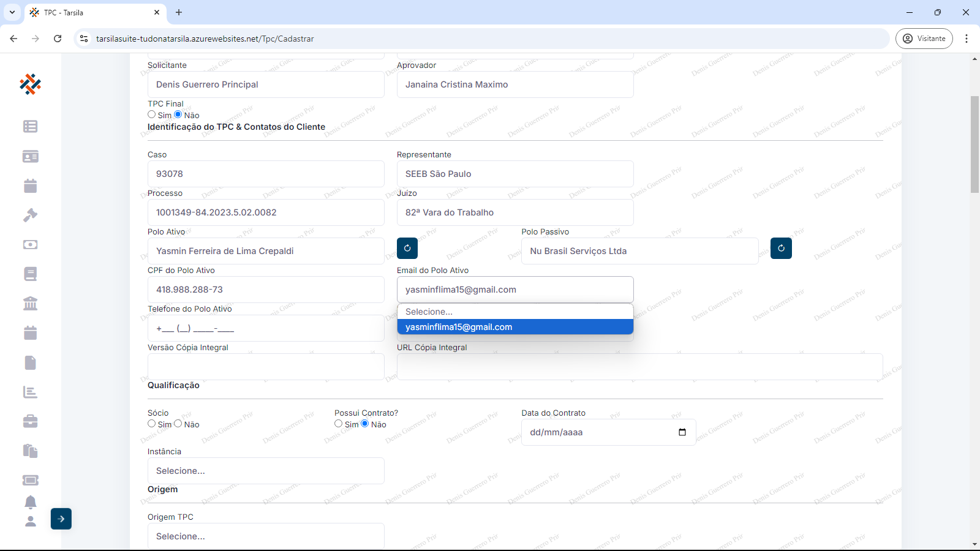Select Sim for Possui Contrato
Screen dimensions: 980x551
click(339, 424)
